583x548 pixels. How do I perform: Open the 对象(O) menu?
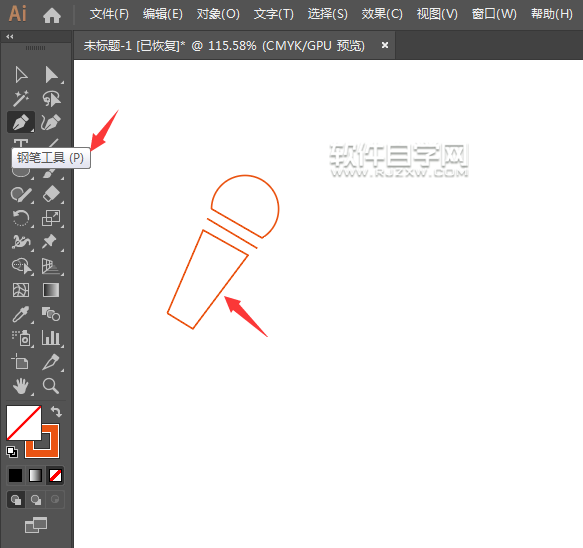click(x=218, y=14)
